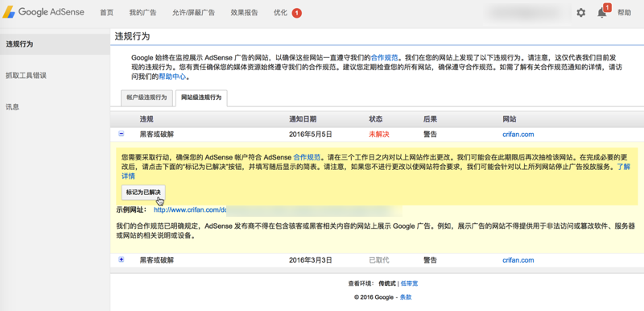Collapse the 2016年5月5日 violation row
The width and height of the screenshot is (644, 311).
coord(122,134)
